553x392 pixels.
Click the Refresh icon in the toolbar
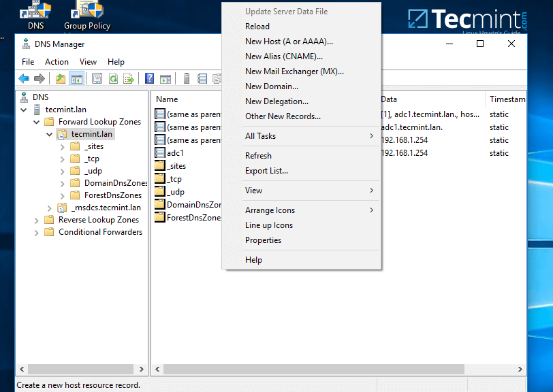[x=113, y=78]
